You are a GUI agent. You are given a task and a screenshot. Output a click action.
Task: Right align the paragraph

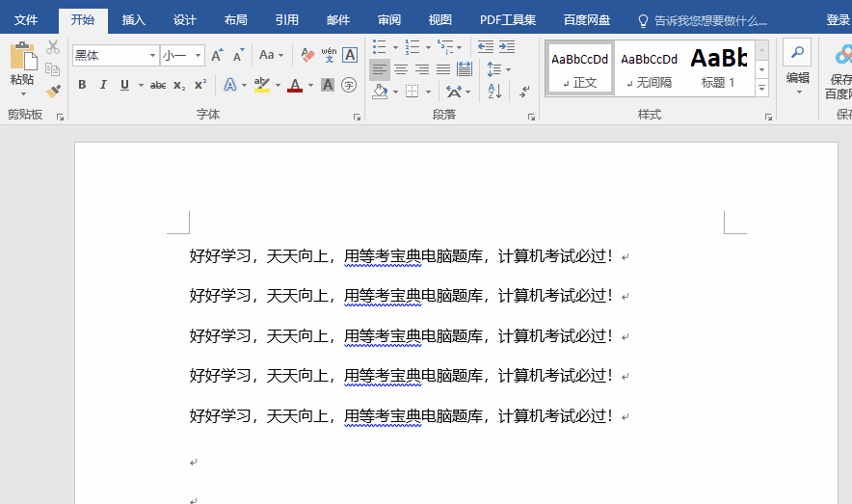pyautogui.click(x=422, y=69)
